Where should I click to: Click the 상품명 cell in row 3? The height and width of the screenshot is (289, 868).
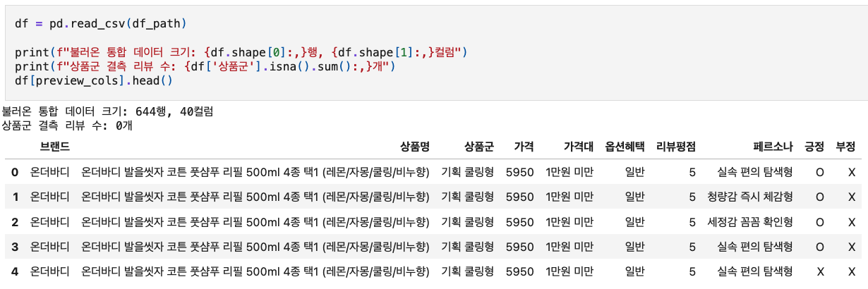click(255, 246)
